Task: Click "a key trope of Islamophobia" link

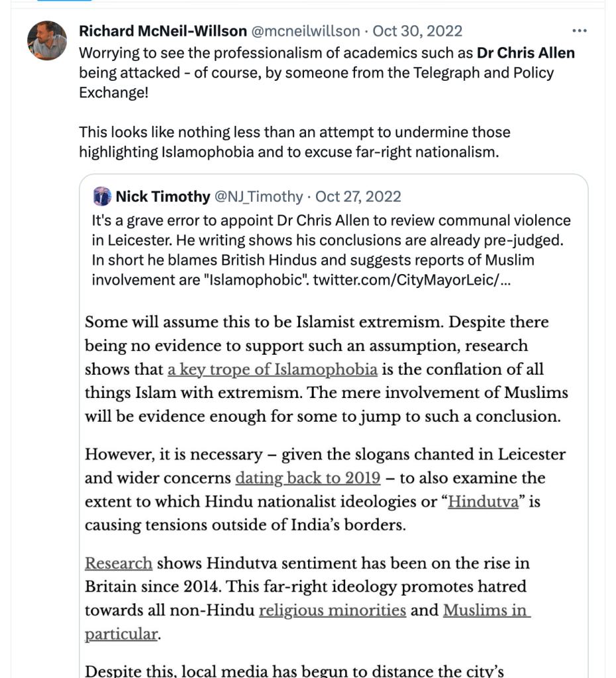Action: 272,369
